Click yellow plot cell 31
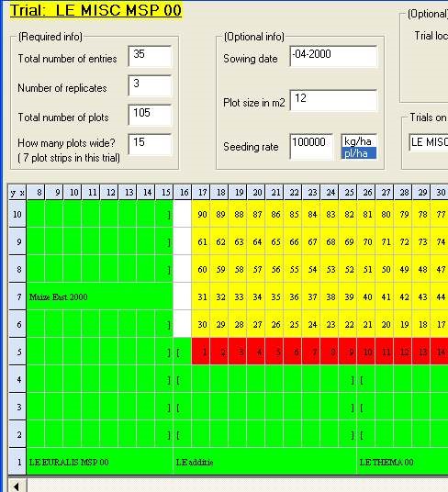The image size is (448, 492). (201, 296)
